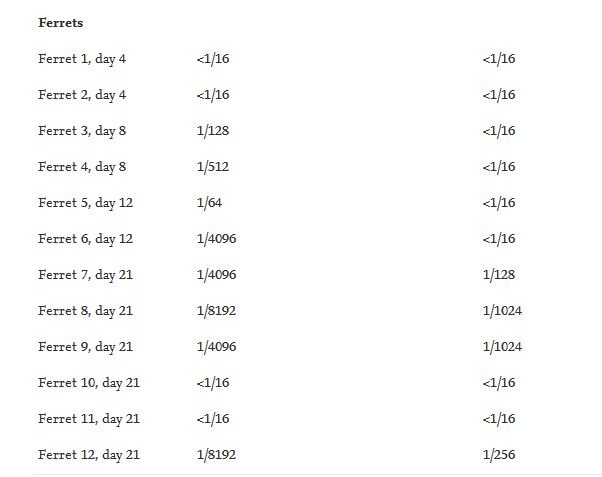Image resolution: width=602 pixels, height=477 pixels.
Task: Click Ferret 3's 1/128 titer value
Action: [213, 131]
